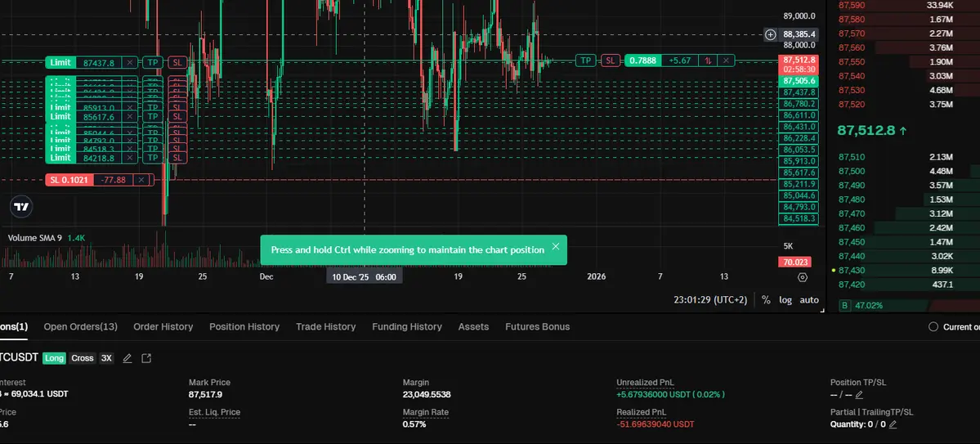Viewport: 980px width, 444px height.
Task: Select the Limit label of order 87437.8
Action: click(x=60, y=62)
